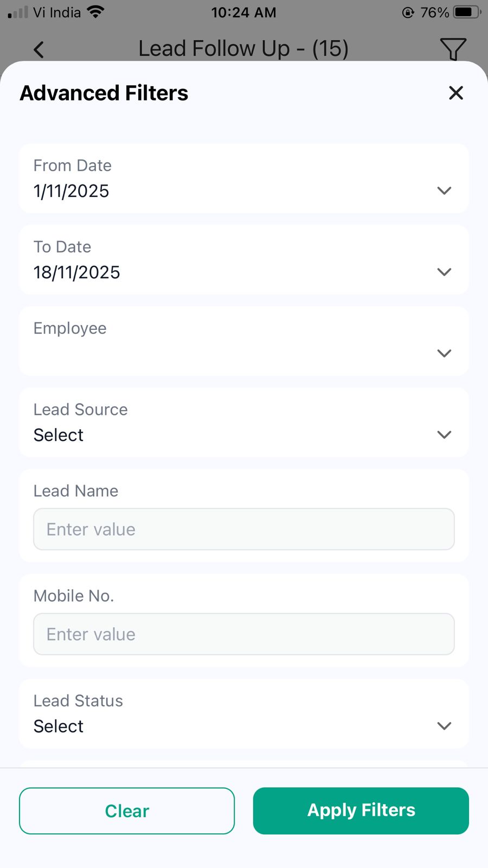This screenshot has width=488, height=868.
Task: Focus the Lead Name input field
Action: coord(244,529)
